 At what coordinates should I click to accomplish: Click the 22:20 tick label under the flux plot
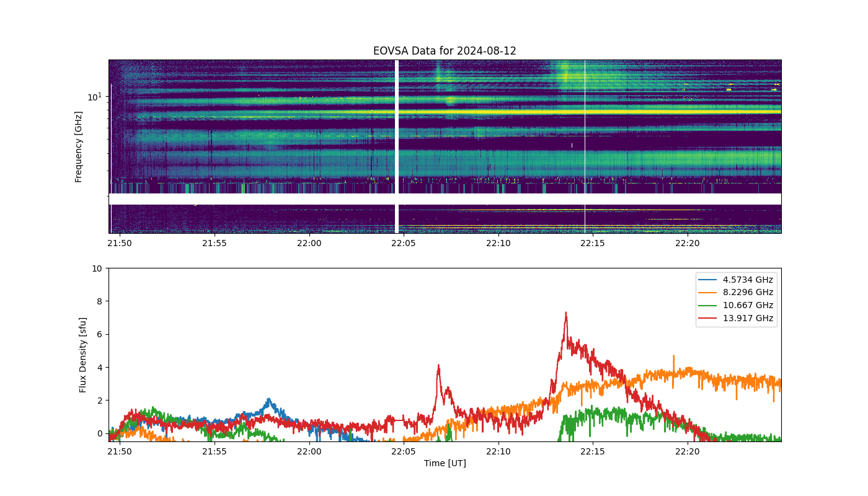(687, 451)
